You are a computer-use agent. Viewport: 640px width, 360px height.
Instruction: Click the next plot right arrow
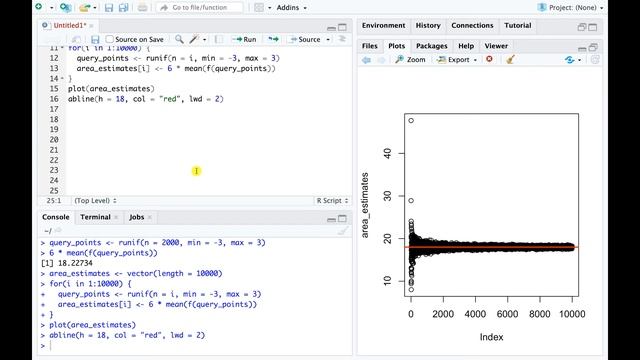[x=381, y=60]
